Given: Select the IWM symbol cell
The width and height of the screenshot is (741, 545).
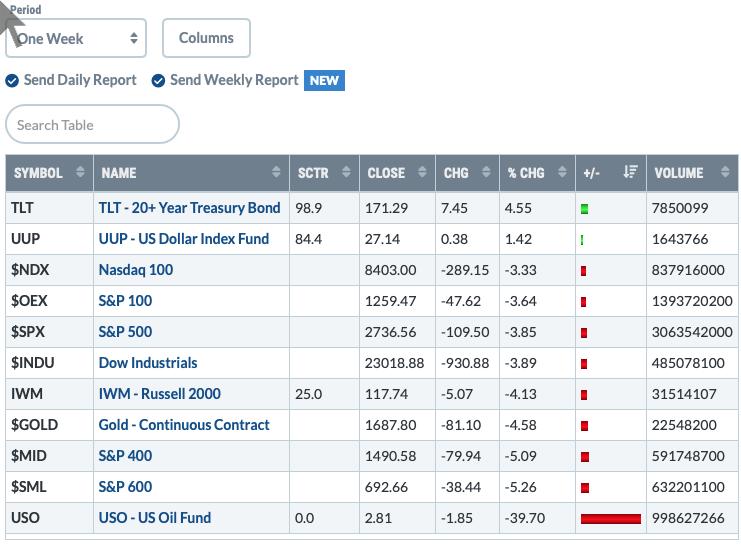Looking at the screenshot, I should (49, 394).
